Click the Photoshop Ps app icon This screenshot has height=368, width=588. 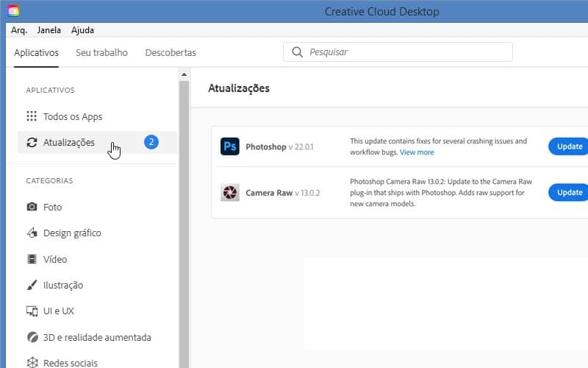coord(230,146)
